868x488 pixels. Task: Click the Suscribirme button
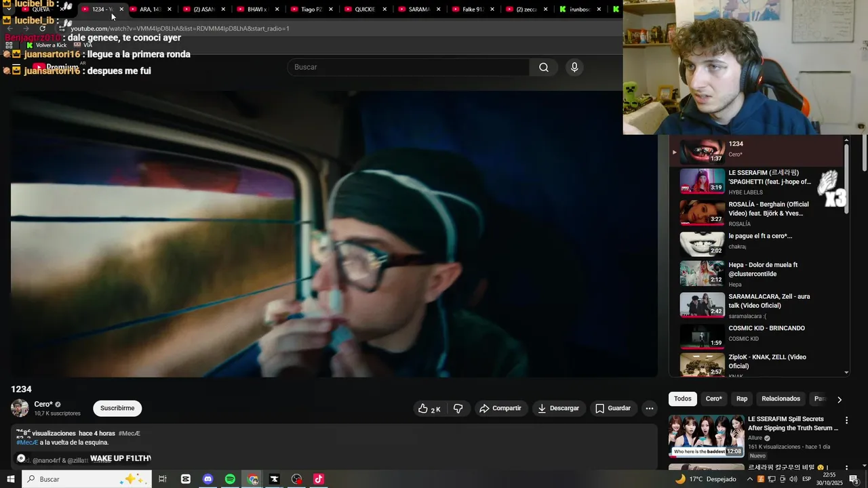(117, 408)
